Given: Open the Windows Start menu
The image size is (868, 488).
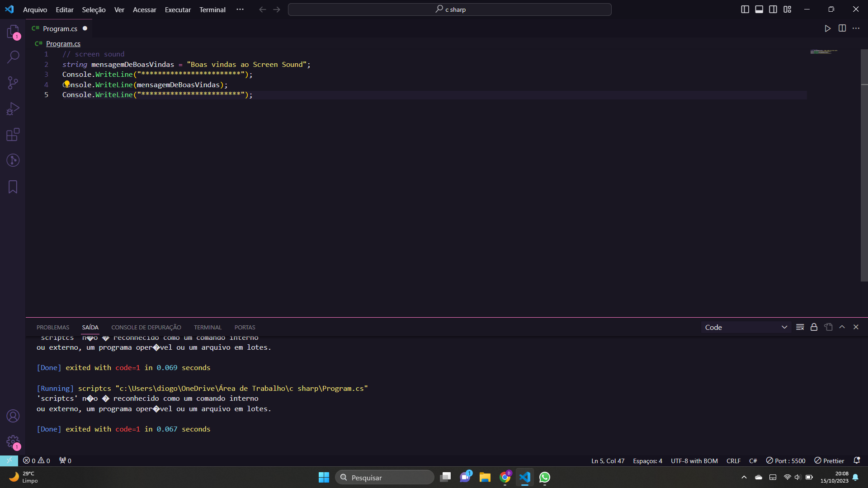Looking at the screenshot, I should pos(324,477).
